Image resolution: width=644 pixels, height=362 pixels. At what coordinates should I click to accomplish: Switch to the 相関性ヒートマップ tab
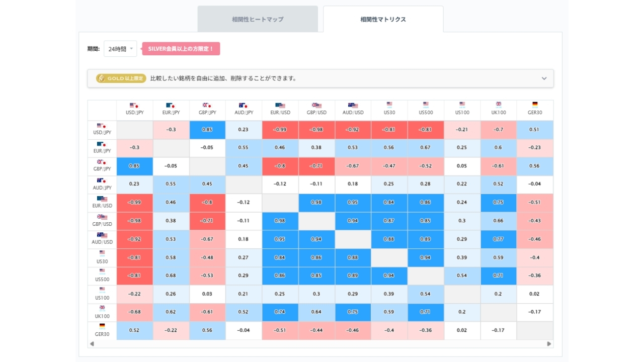(258, 19)
